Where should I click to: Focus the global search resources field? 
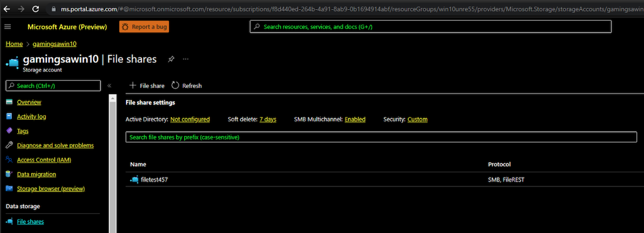click(x=430, y=27)
